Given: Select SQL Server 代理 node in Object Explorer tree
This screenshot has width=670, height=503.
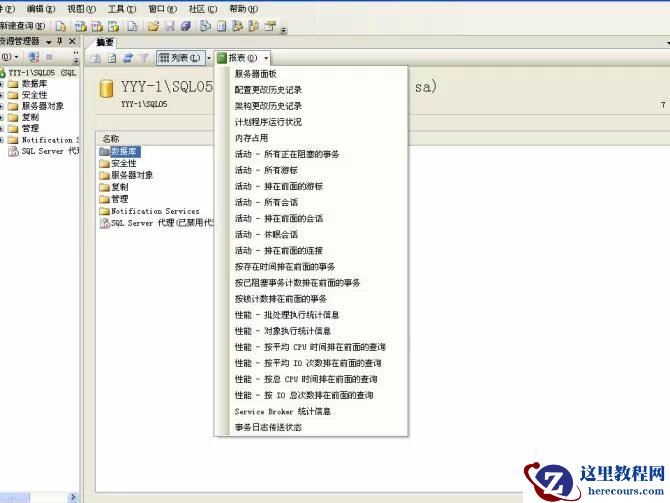Looking at the screenshot, I should pyautogui.click(x=50, y=151).
